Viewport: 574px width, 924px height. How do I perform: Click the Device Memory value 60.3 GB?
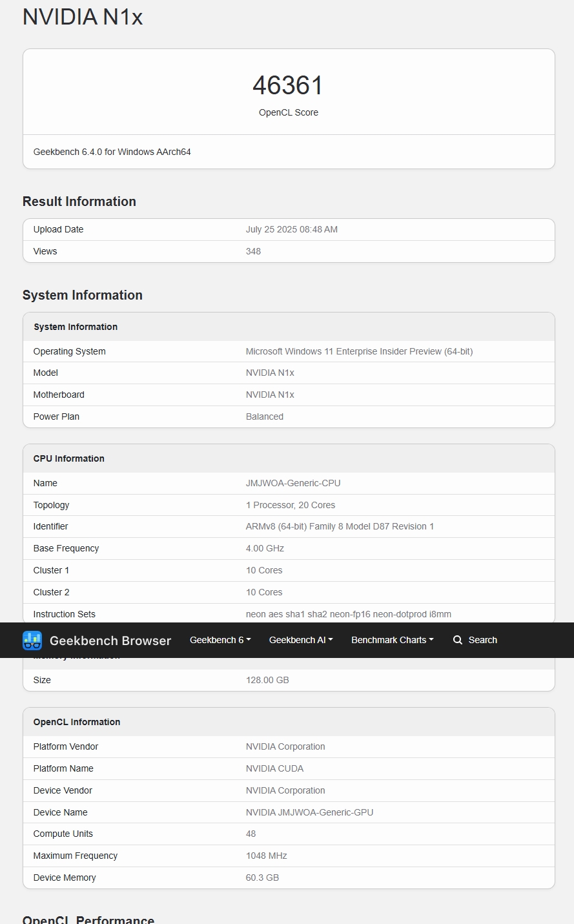(x=262, y=878)
